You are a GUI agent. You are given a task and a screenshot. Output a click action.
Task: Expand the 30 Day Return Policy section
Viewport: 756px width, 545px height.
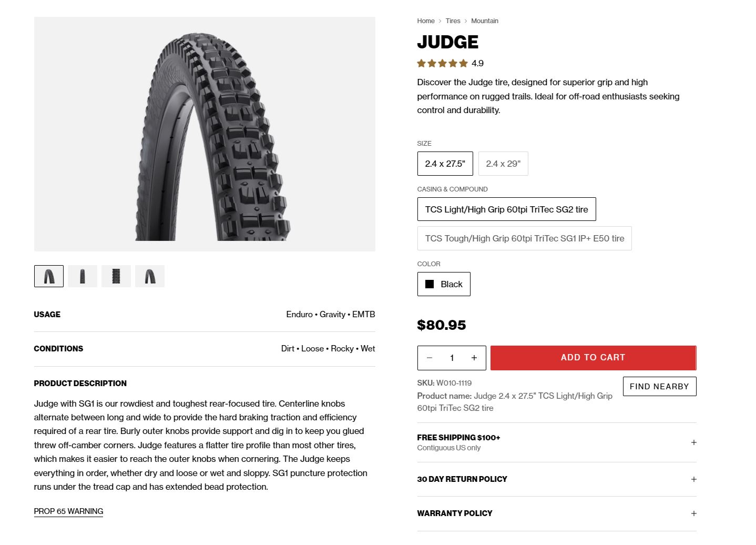tap(557, 479)
